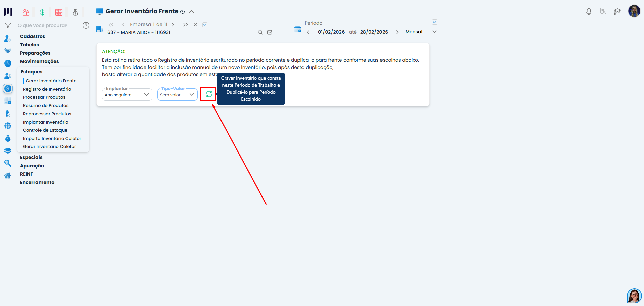Click the users group sidebar icon
The width and height of the screenshot is (644, 306).
8,76
